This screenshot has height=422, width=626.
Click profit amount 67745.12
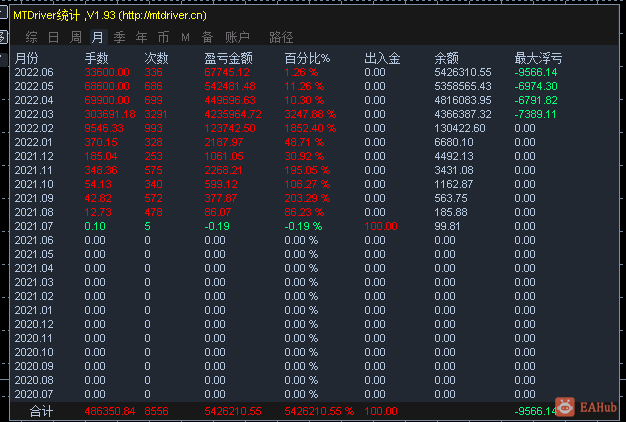click(227, 72)
